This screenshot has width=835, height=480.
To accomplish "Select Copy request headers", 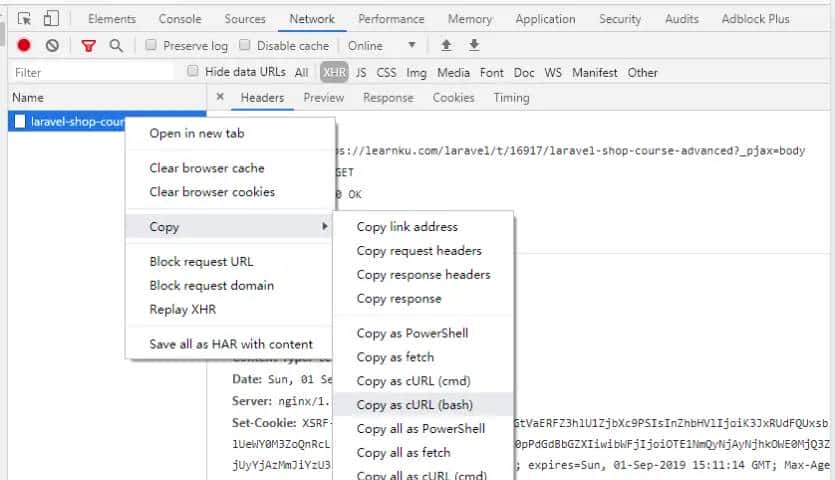I will [423, 250].
